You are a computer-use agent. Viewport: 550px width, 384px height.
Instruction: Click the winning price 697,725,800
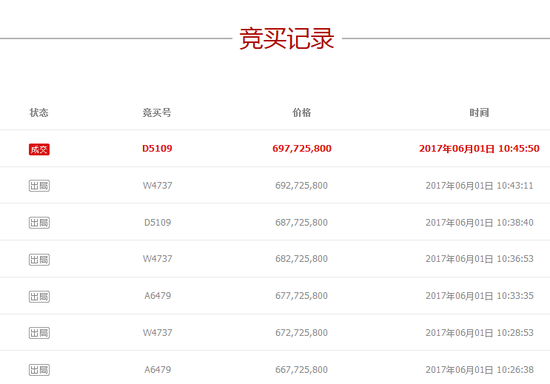[302, 148]
